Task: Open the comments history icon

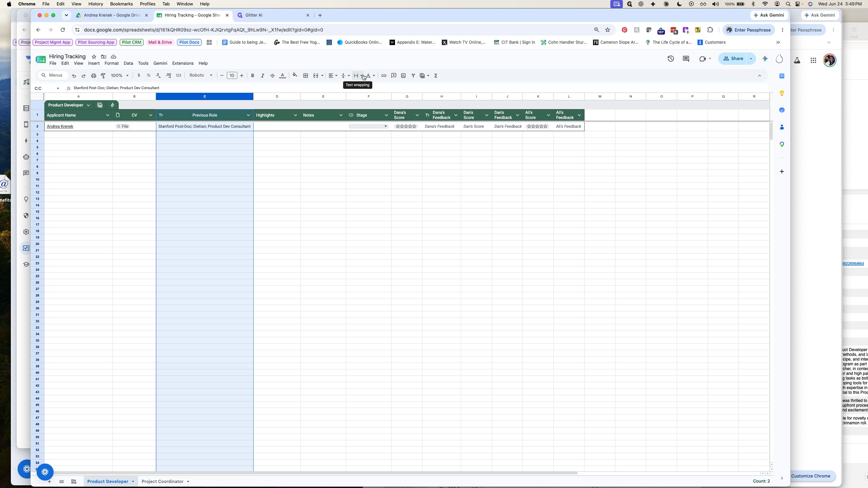Action: [x=686, y=59]
